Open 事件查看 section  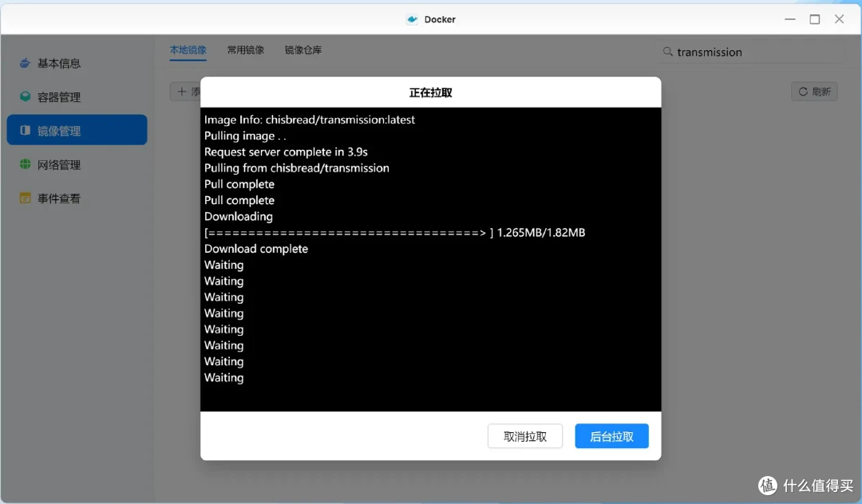77,198
